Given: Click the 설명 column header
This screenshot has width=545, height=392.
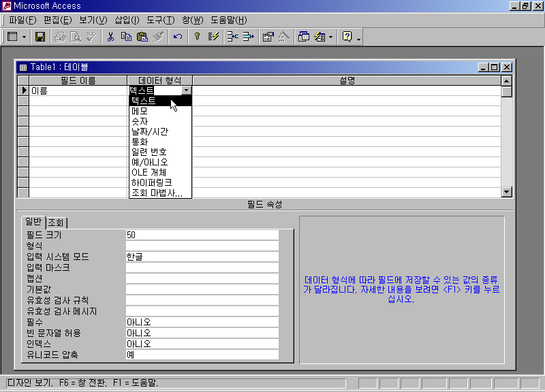Looking at the screenshot, I should pyautogui.click(x=347, y=80).
